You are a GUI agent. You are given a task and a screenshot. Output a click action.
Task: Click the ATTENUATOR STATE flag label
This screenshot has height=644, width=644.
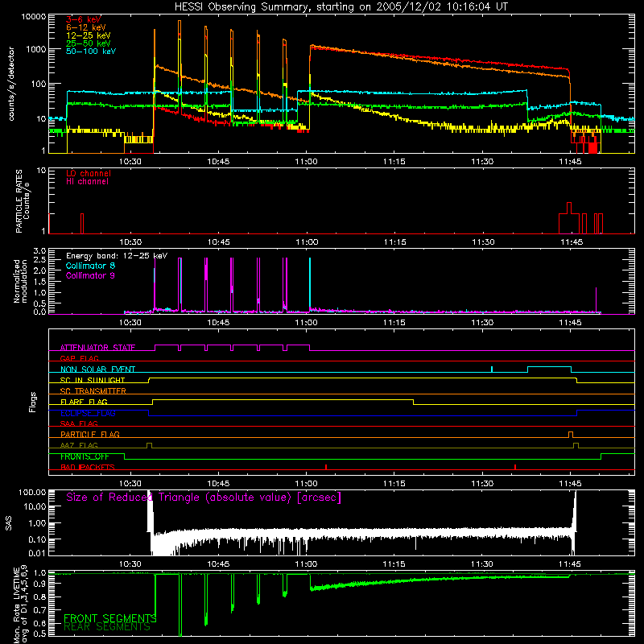click(97, 348)
